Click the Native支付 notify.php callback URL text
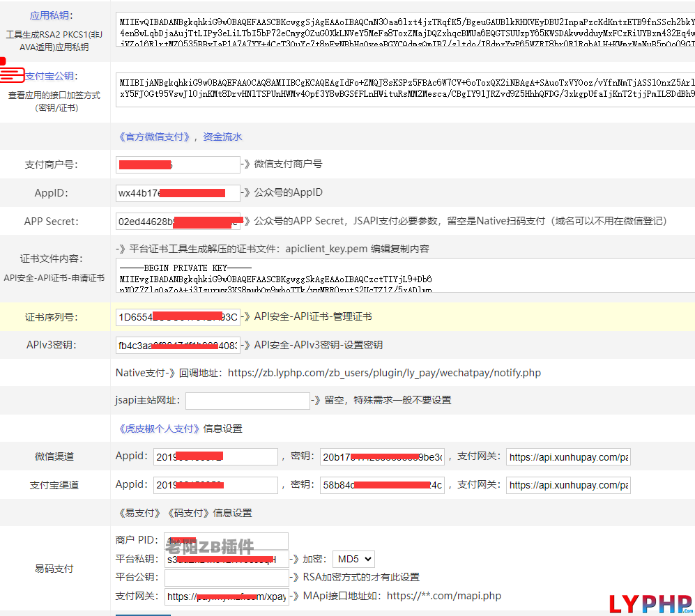 pyautogui.click(x=384, y=373)
